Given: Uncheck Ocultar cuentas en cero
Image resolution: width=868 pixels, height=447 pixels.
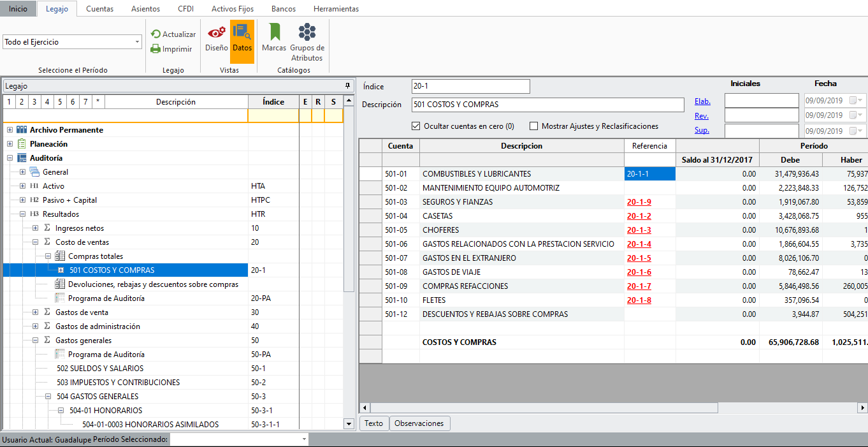Looking at the screenshot, I should (416, 126).
